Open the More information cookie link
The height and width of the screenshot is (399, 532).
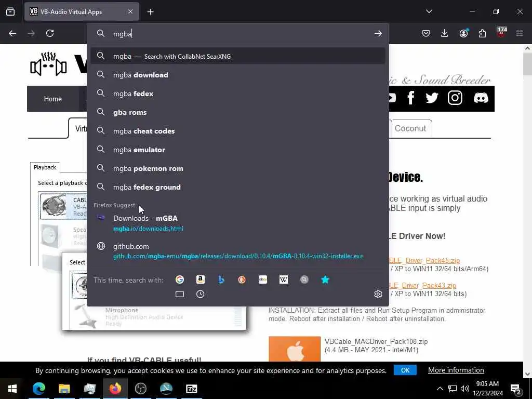456,370
